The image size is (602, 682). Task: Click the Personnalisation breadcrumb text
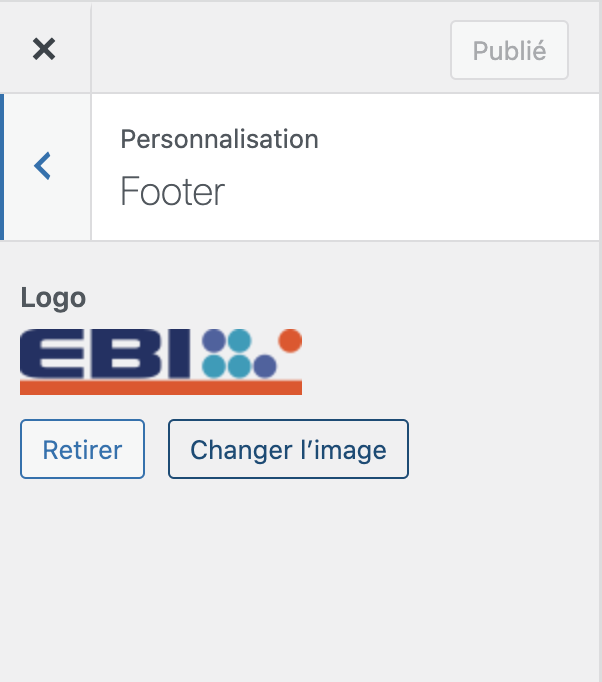click(219, 139)
